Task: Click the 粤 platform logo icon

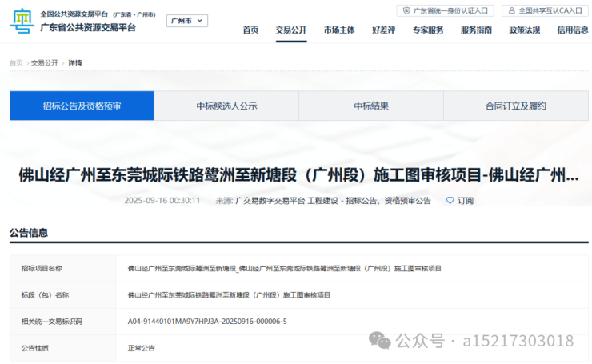Action: pyautogui.click(x=22, y=21)
